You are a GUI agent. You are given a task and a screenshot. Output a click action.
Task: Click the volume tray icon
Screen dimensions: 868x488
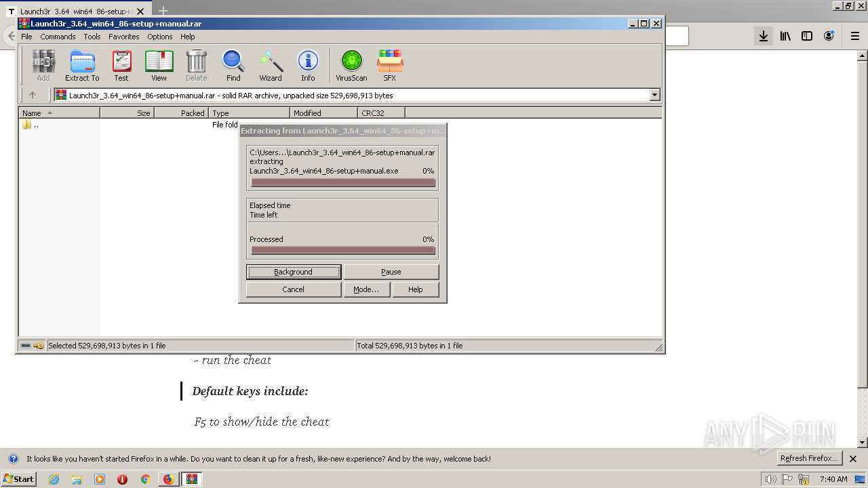coord(770,479)
